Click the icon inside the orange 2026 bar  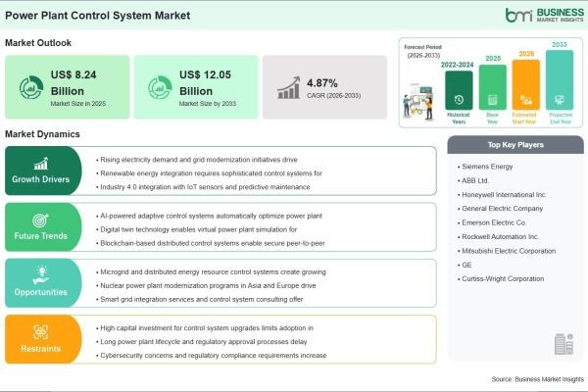pos(525,100)
